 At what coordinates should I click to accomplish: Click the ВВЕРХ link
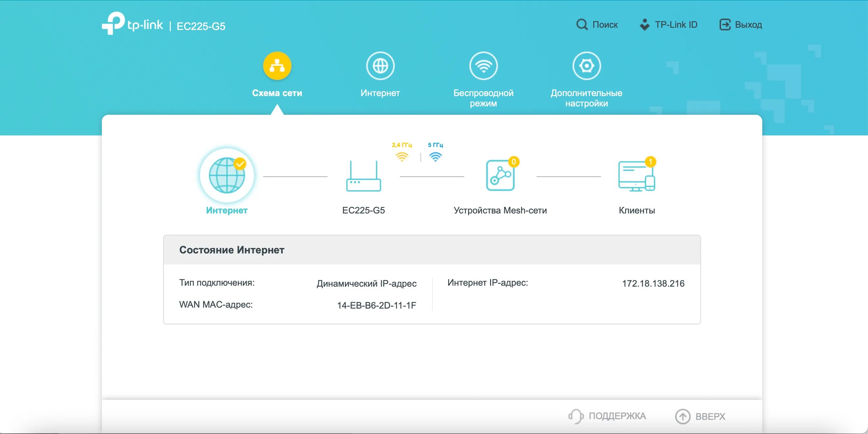pyautogui.click(x=710, y=417)
